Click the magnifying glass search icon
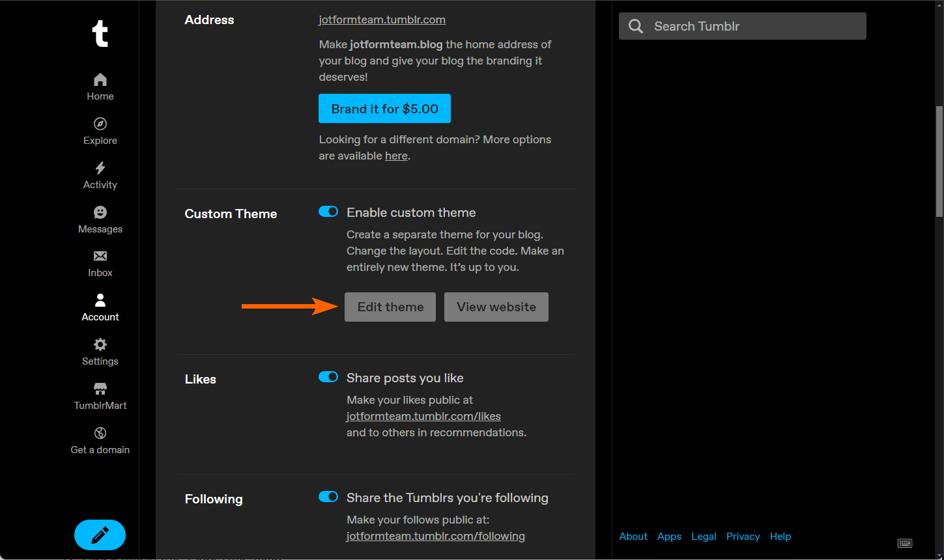Viewport: 944px width, 560px height. pos(636,26)
